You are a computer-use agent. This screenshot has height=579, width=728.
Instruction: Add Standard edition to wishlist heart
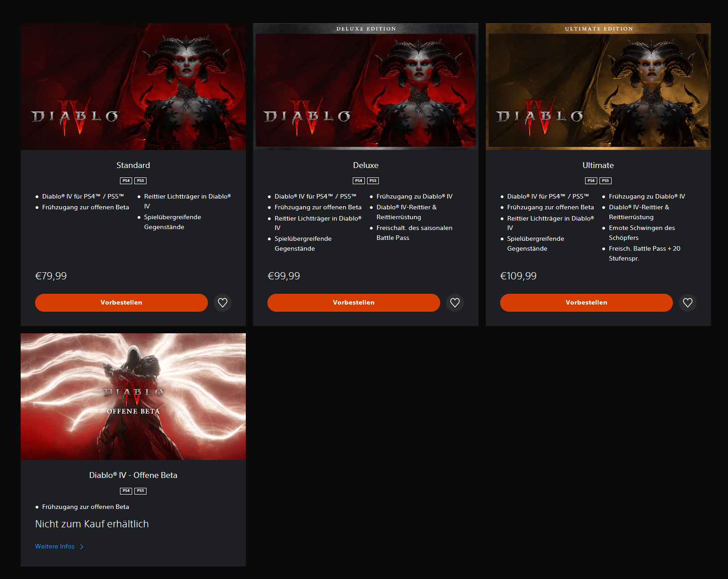tap(222, 303)
